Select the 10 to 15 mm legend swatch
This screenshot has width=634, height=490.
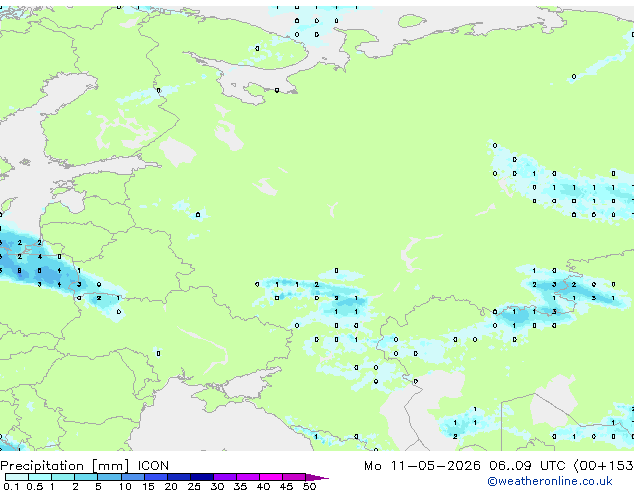pyautogui.click(x=133, y=477)
